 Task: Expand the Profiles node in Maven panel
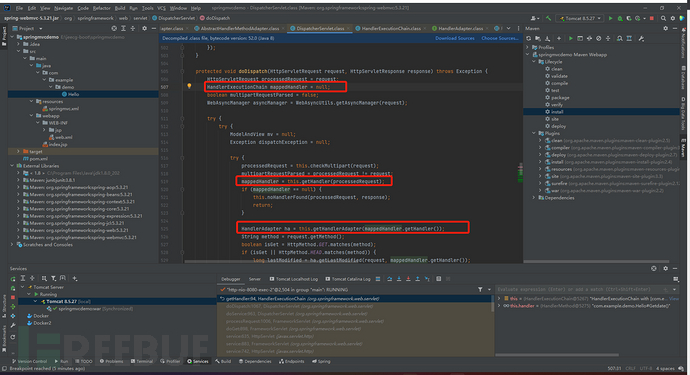528,47
